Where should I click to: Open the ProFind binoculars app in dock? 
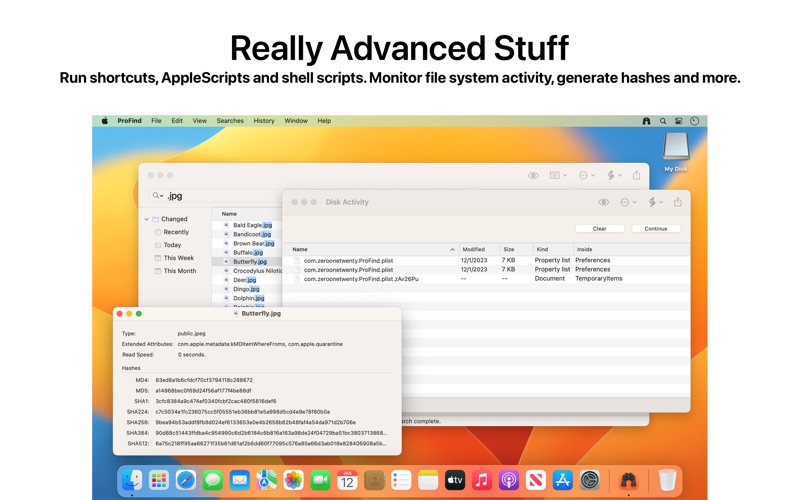[x=628, y=480]
